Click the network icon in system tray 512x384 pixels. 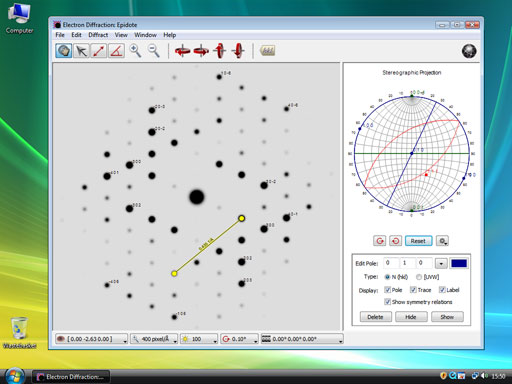pos(475,376)
